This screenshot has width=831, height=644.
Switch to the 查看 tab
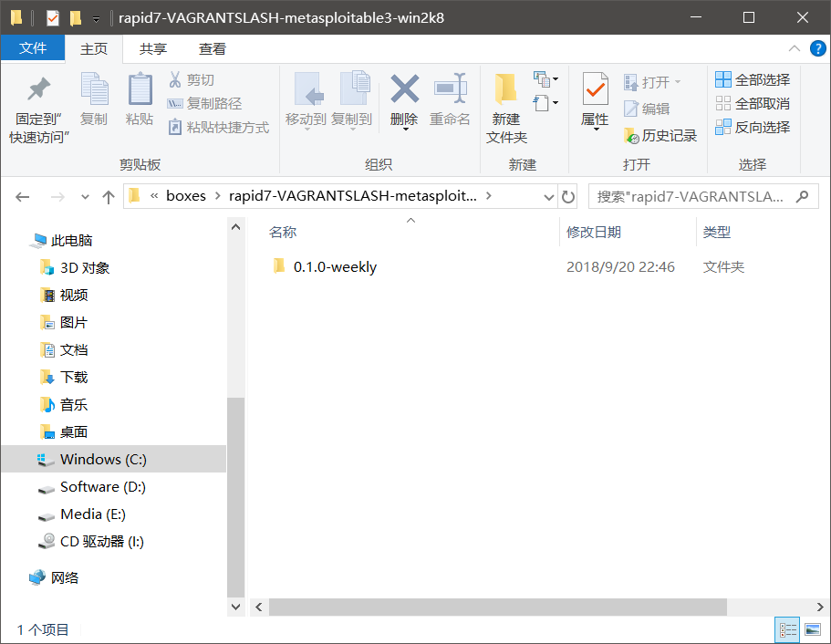point(212,48)
